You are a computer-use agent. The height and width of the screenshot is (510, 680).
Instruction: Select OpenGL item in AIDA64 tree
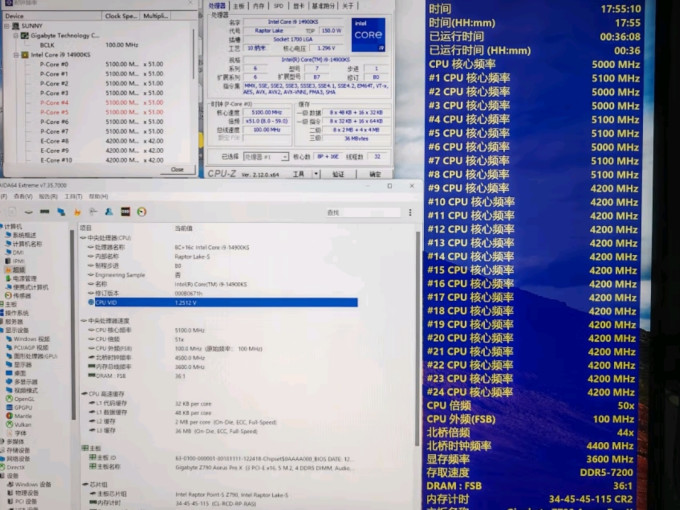pyautogui.click(x=20, y=399)
